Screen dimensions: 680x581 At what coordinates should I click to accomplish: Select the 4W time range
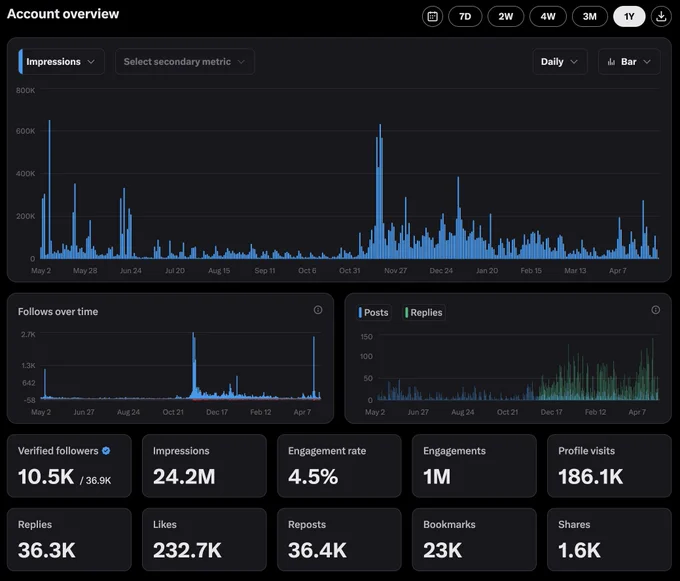click(548, 16)
